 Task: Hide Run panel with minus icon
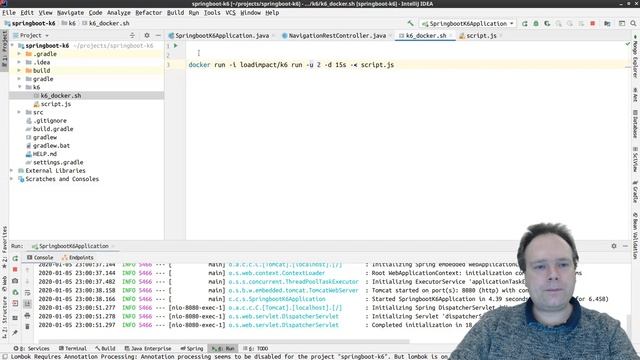click(625, 246)
